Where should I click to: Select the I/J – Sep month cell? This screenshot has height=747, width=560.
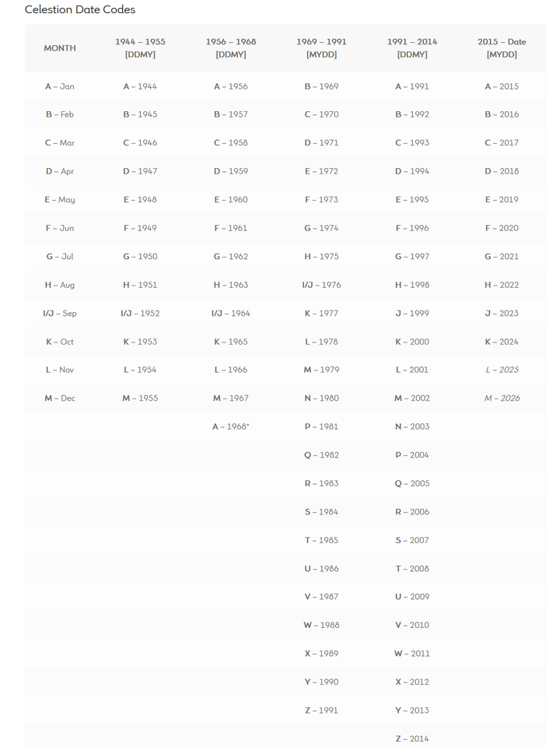(x=60, y=313)
